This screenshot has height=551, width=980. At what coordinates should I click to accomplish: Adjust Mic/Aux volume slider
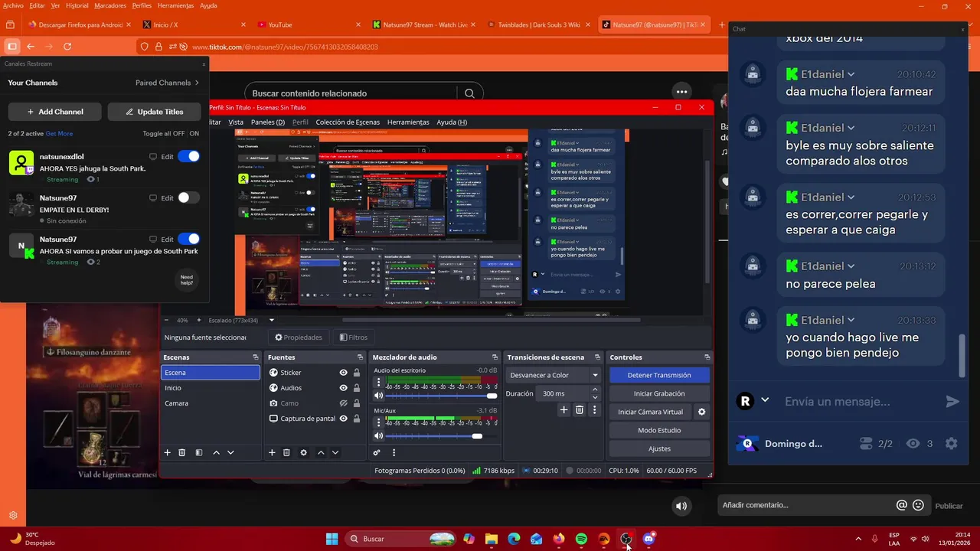point(441,436)
